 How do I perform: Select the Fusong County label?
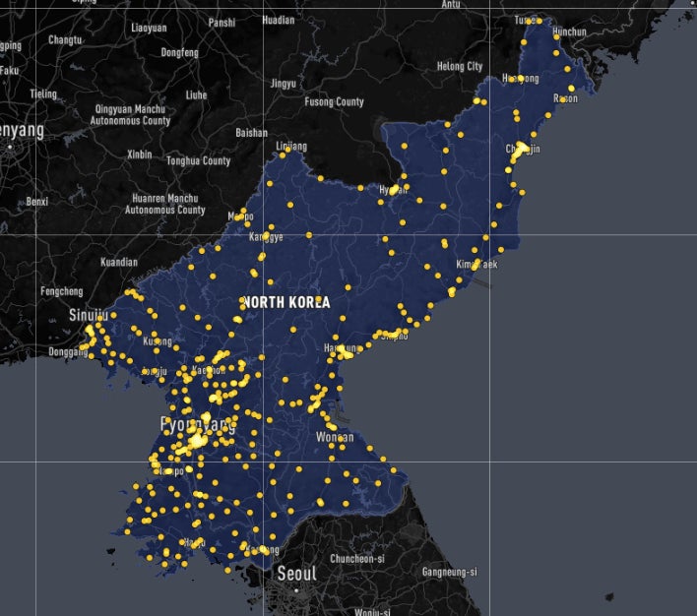[x=335, y=102]
